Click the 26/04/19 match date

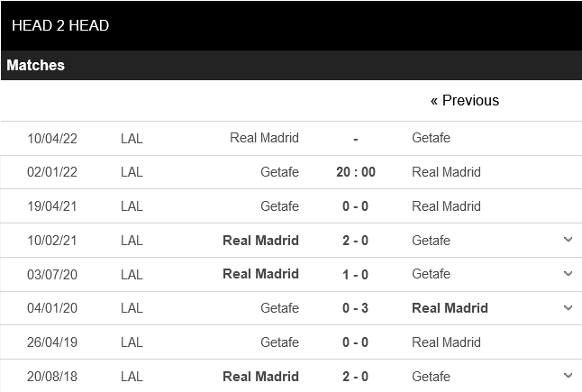pyautogui.click(x=52, y=342)
